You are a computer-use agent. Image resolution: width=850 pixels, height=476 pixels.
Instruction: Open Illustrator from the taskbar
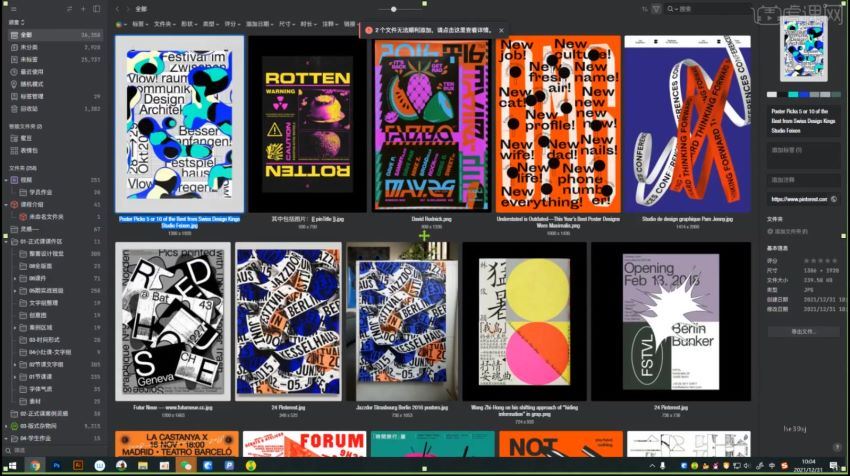click(x=78, y=466)
